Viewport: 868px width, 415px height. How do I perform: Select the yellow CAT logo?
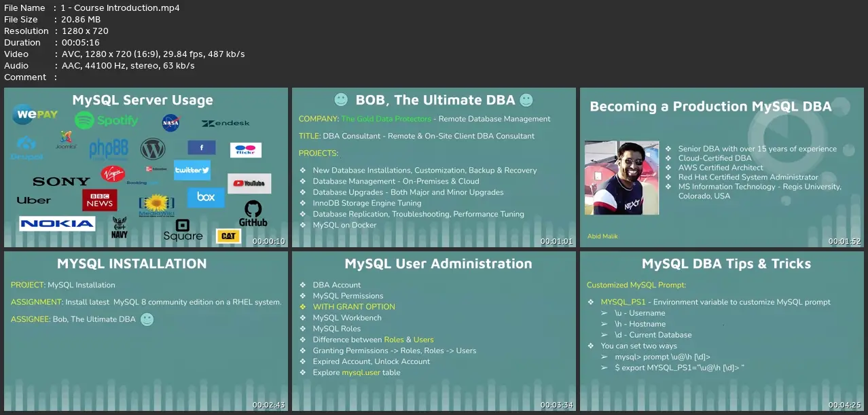228,236
